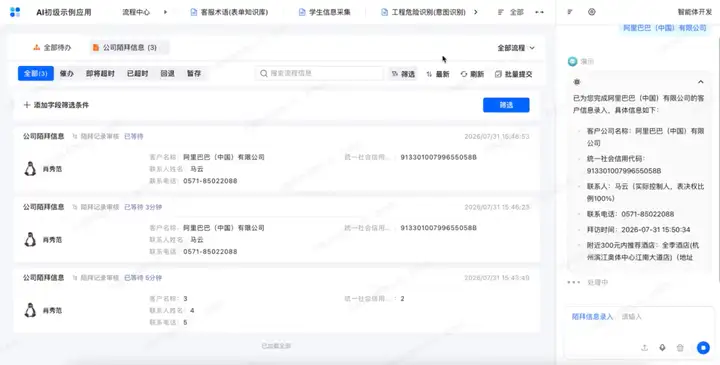720x365 pixels.
Task: Open the 学生信息采集 page
Action: click(x=325, y=12)
